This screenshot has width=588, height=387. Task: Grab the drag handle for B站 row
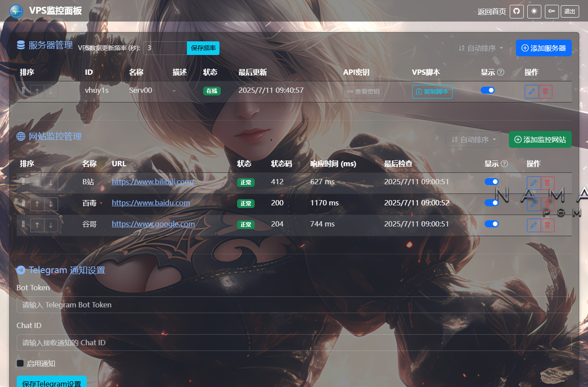tap(23, 182)
